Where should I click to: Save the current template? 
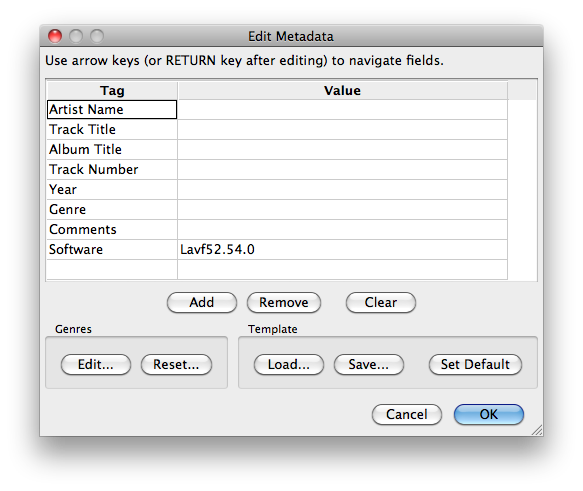coord(368,364)
